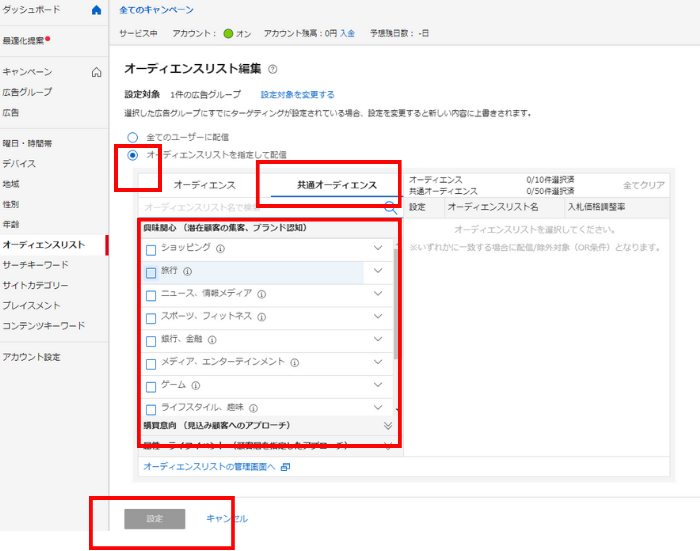The height and width of the screenshot is (551, 700).
Task: Open 曜日・時間帯 in the sidebar
Action: pos(27,143)
